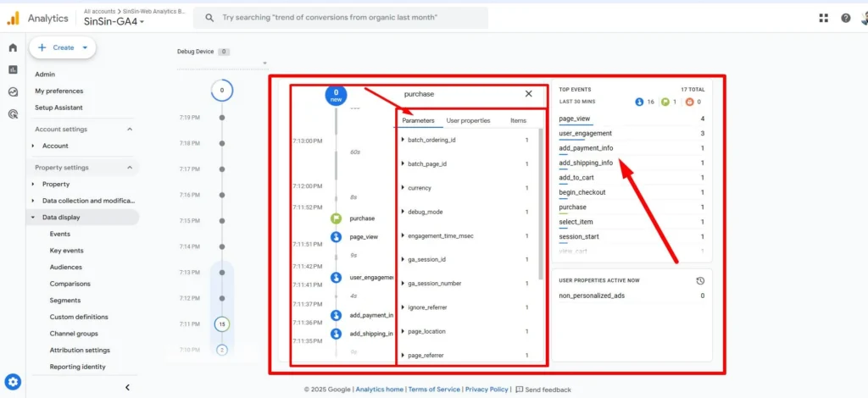Viewport: 868px width, 398px height.
Task: Click the parameters list scrollbar
Action: [541, 205]
